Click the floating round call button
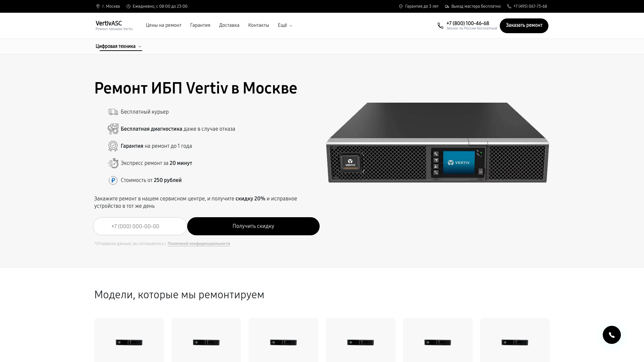Image resolution: width=644 pixels, height=362 pixels. 611,335
